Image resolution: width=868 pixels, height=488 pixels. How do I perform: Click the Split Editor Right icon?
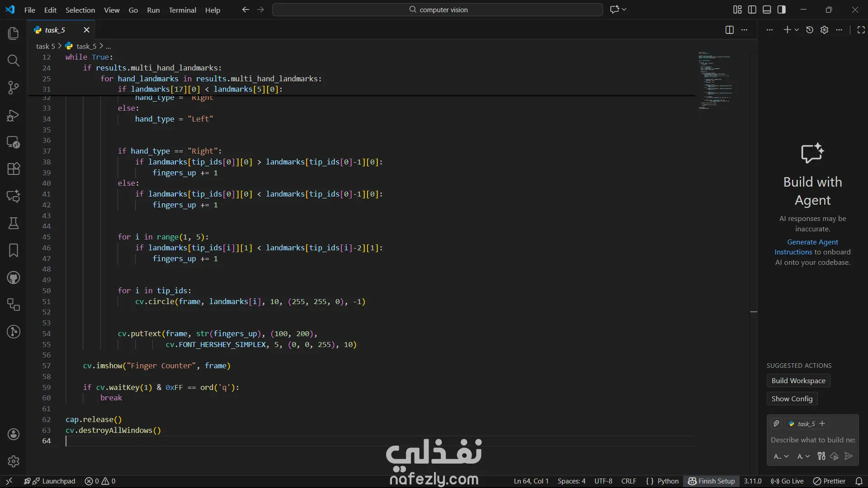pyautogui.click(x=729, y=30)
